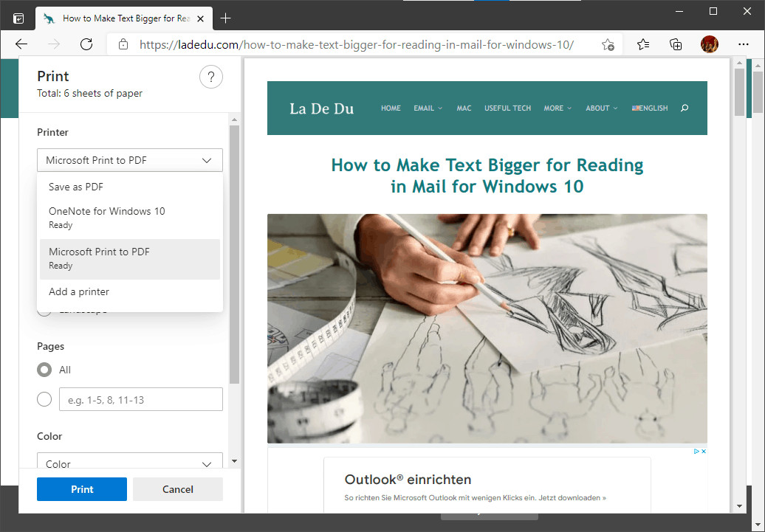Click MAC in the preview navigation
Screen dimensions: 765x532
tap(464, 108)
